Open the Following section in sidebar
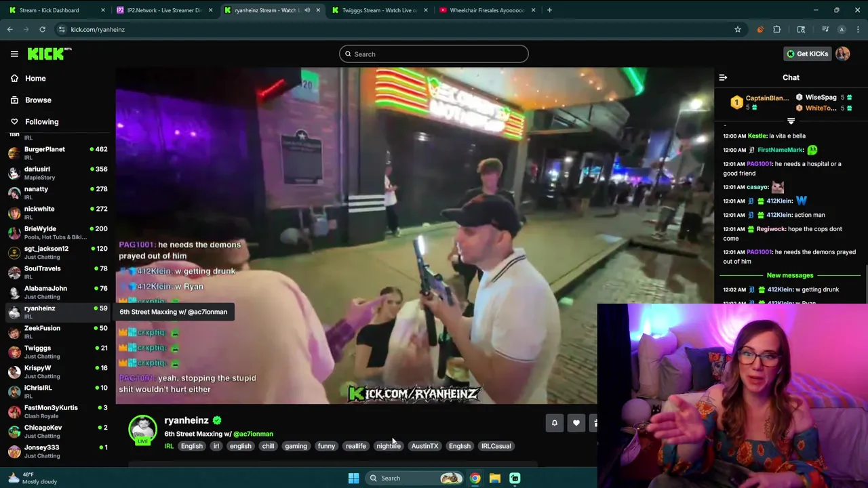The image size is (868, 488). [x=41, y=122]
